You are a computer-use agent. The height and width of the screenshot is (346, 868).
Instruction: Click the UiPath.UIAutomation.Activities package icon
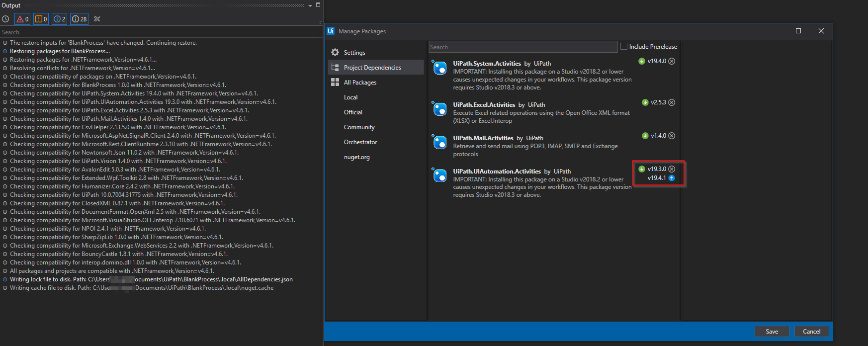click(439, 175)
